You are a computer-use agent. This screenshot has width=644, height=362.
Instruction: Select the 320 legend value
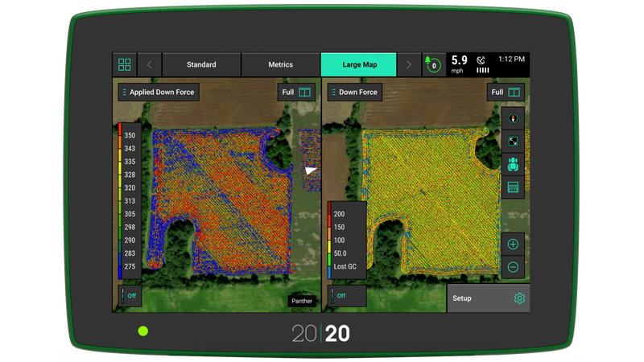coord(130,187)
